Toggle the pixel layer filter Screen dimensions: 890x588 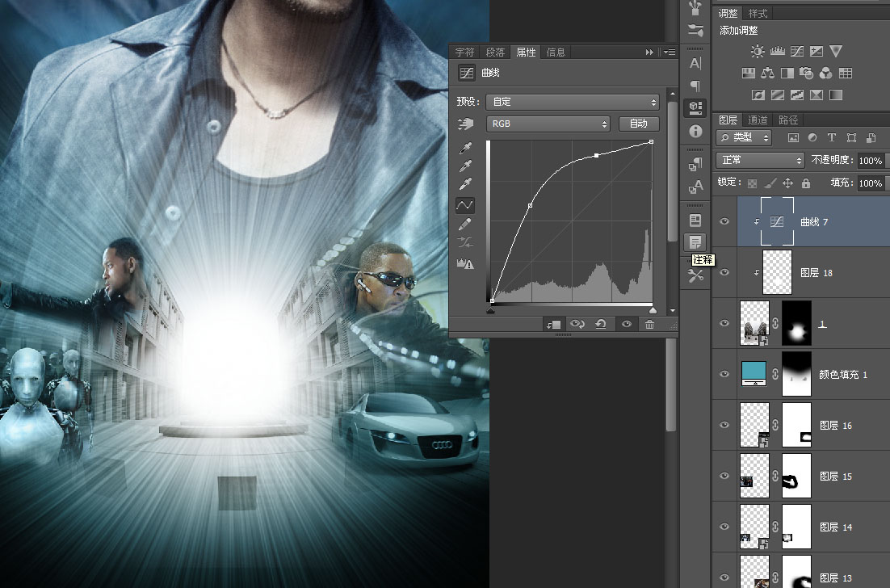[x=793, y=137]
